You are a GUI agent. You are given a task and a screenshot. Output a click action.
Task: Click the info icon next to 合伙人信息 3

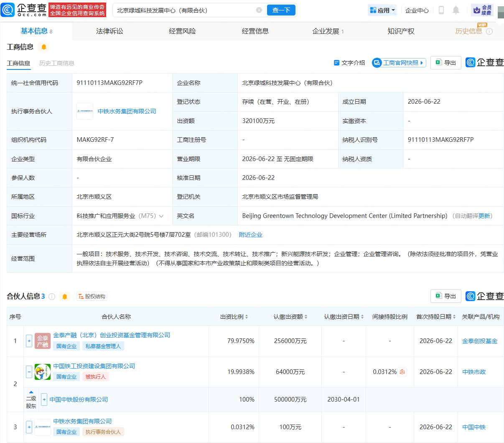(x=52, y=297)
